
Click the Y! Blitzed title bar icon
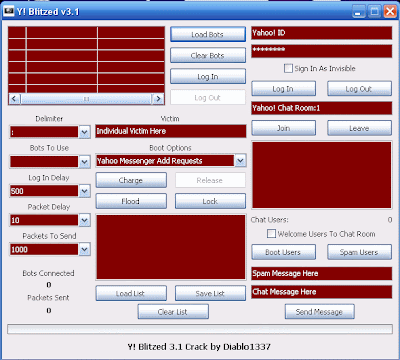(8, 11)
